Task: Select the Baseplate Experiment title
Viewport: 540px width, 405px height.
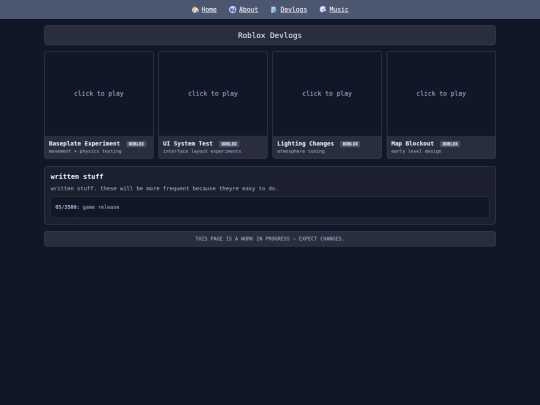Action: [84, 144]
